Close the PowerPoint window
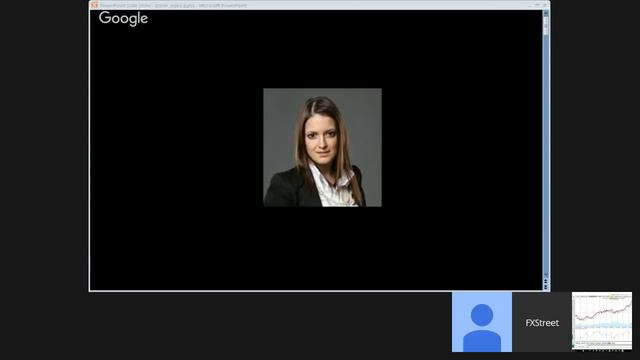The image size is (640, 360). pos(545,5)
